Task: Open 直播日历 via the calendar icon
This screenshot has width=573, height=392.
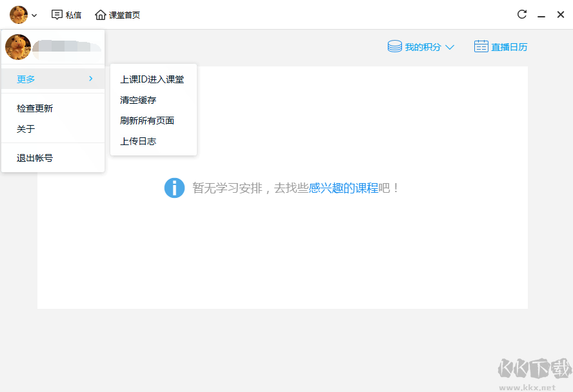Action: point(481,46)
